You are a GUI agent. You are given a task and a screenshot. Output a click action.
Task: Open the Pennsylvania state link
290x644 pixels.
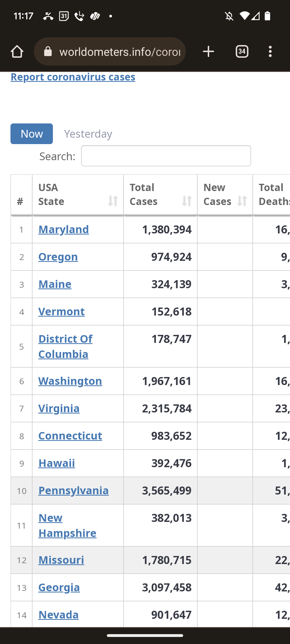(x=73, y=491)
